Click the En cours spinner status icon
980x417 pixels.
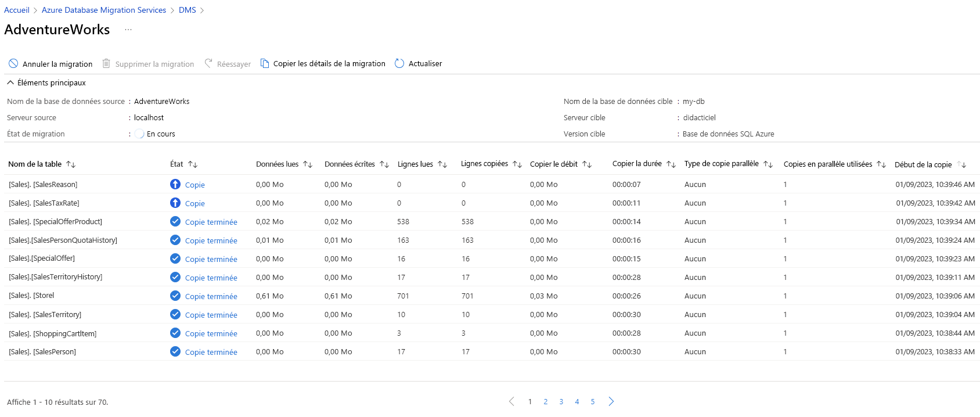139,134
